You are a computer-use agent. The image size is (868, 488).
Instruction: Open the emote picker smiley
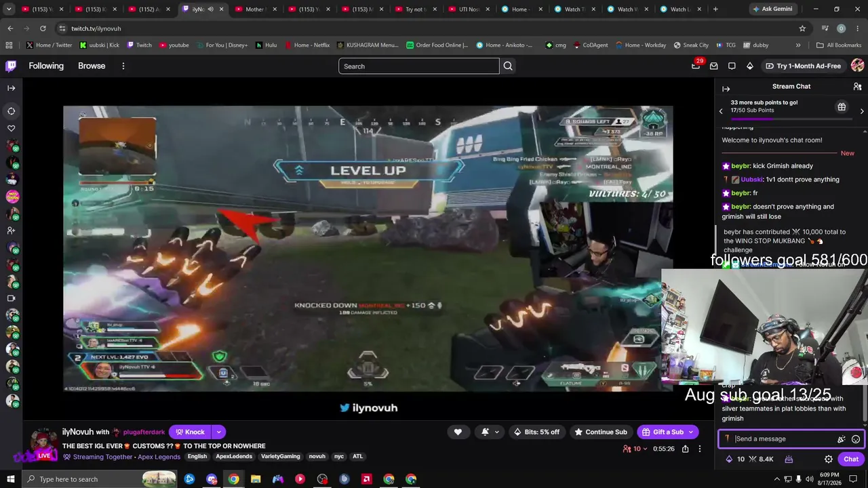(856, 439)
